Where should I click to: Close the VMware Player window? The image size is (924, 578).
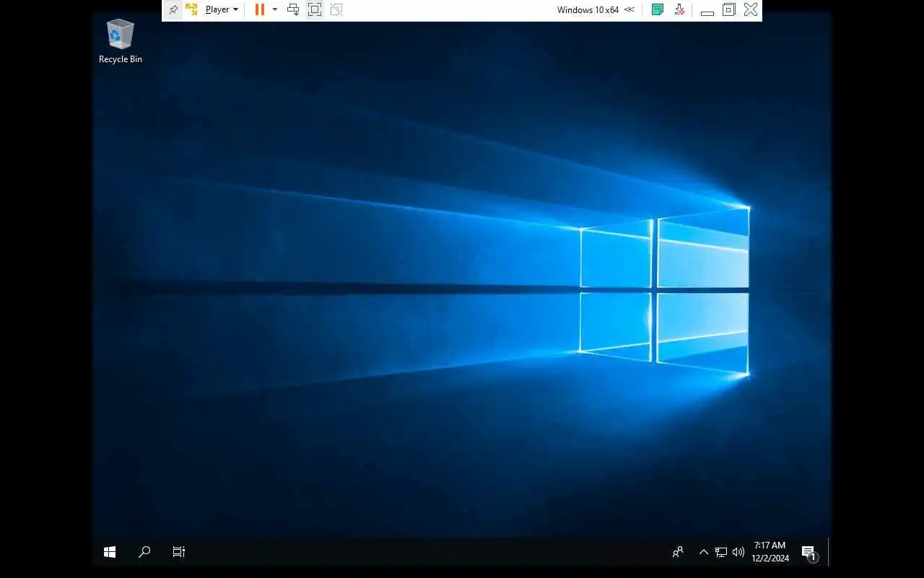[x=751, y=9]
